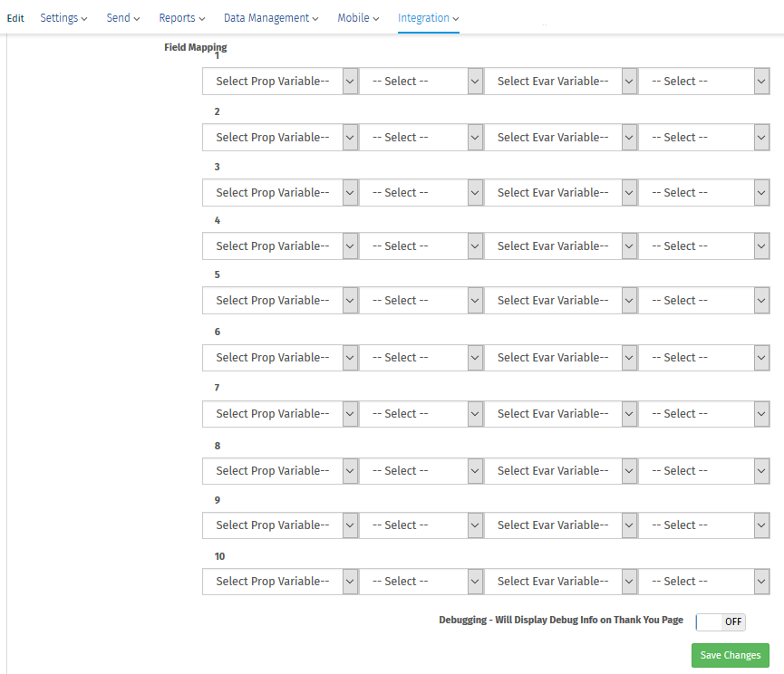
Task: Expand the Select Evar Variable dropdown in row 7
Action: click(560, 413)
